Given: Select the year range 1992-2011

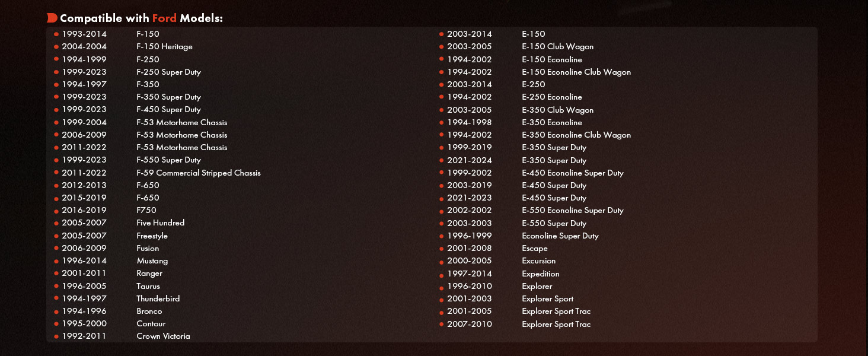Looking at the screenshot, I should [84, 336].
